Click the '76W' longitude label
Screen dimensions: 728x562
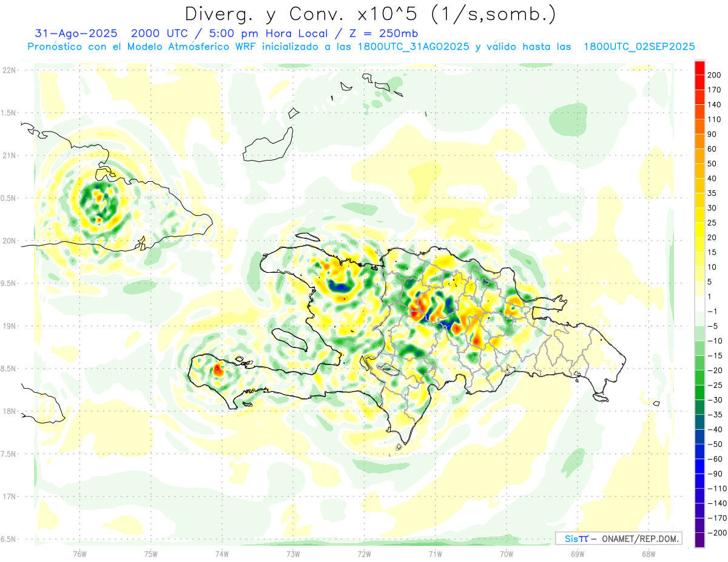[79, 554]
